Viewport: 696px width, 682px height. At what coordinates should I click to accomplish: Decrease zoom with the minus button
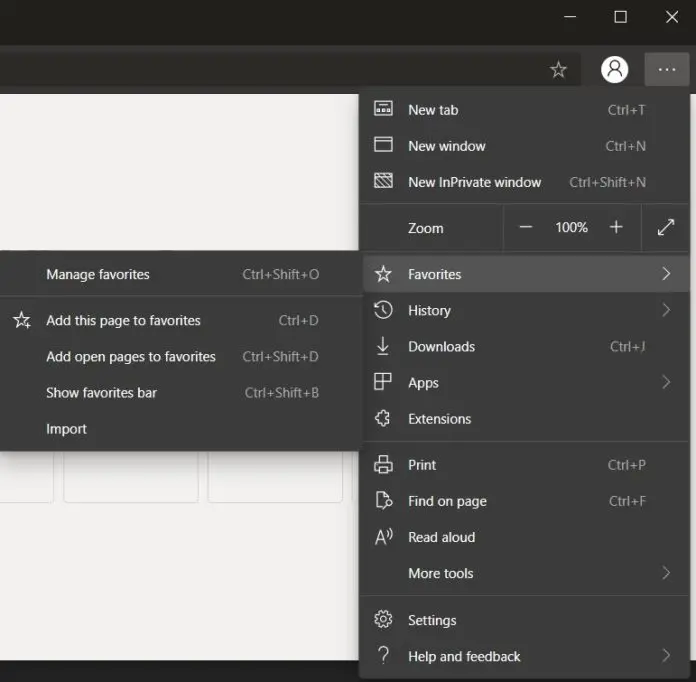[x=526, y=227]
